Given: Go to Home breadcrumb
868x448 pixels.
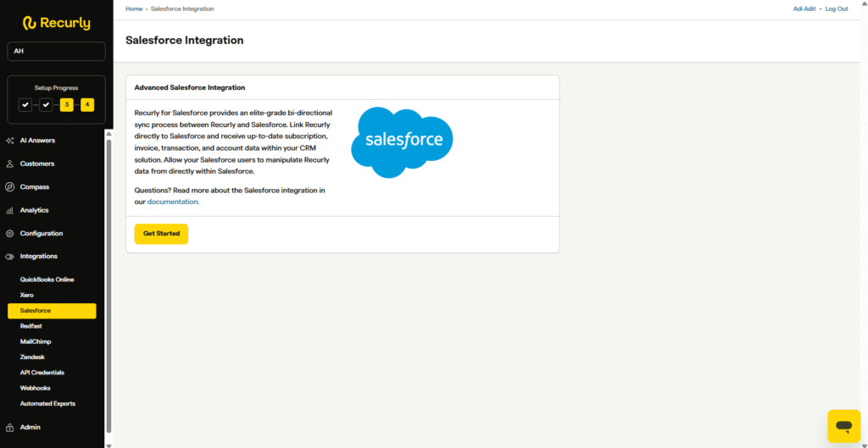Looking at the screenshot, I should coord(134,8).
